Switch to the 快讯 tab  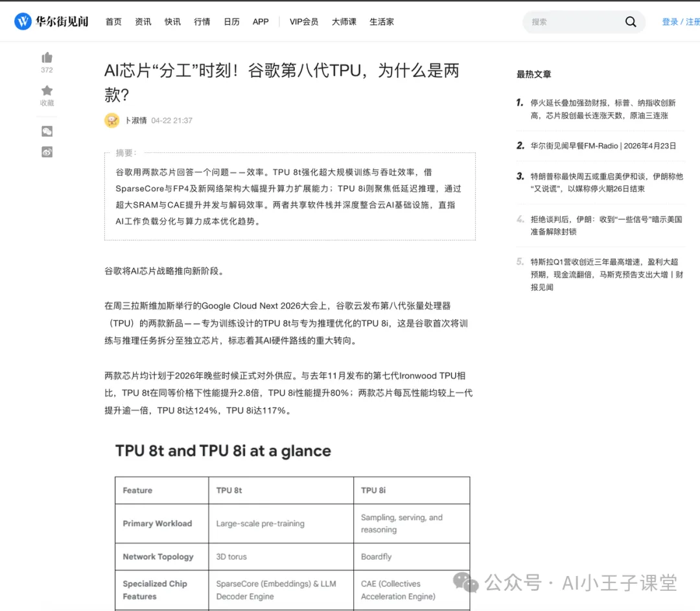(x=172, y=21)
